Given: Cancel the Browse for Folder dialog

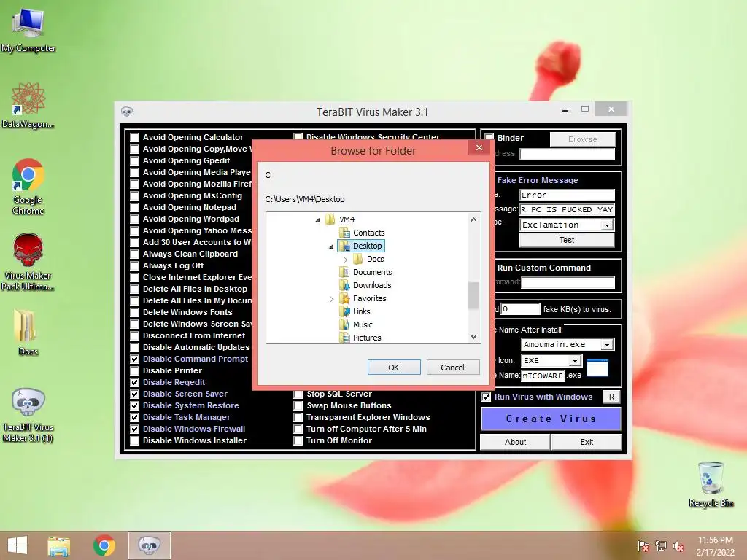Looking at the screenshot, I should pos(452,367).
